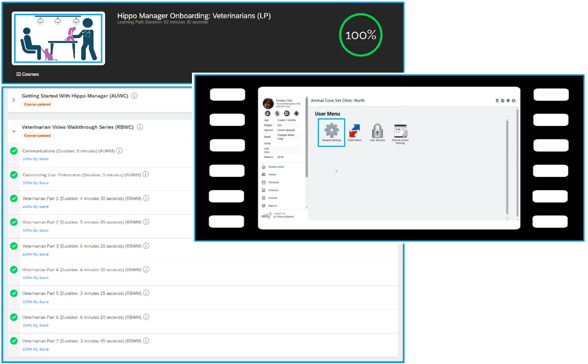
Task: Open General Settings in the User Menu
Action: [331, 132]
